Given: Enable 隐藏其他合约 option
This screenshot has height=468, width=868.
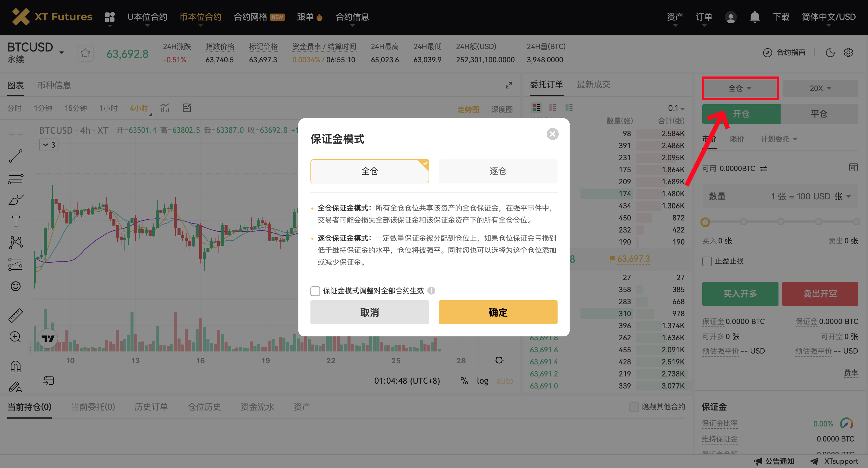Looking at the screenshot, I should tap(634, 407).
